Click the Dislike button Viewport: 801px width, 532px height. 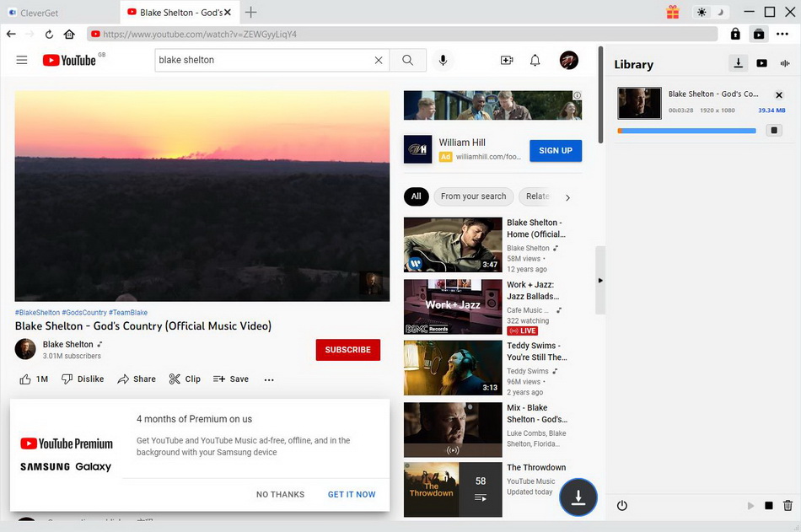coord(83,379)
